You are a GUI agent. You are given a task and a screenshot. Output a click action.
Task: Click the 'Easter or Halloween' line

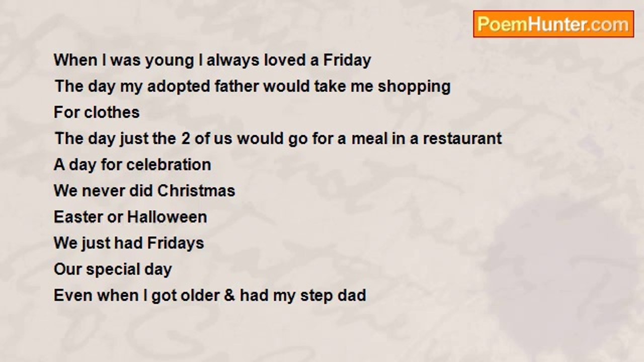click(130, 217)
